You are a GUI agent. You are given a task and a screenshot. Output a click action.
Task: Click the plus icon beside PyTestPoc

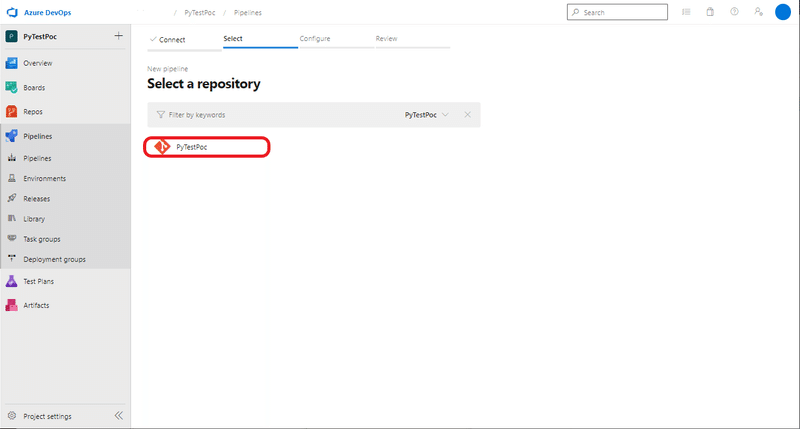coord(118,36)
